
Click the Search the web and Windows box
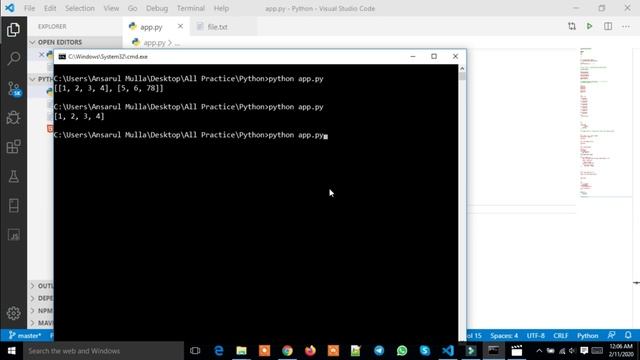103,351
